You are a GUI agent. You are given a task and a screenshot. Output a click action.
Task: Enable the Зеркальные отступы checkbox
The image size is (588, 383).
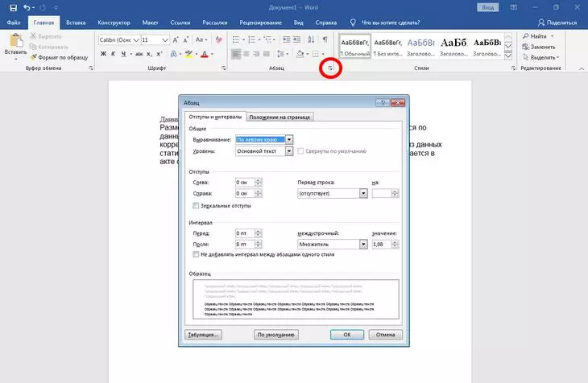[197, 206]
